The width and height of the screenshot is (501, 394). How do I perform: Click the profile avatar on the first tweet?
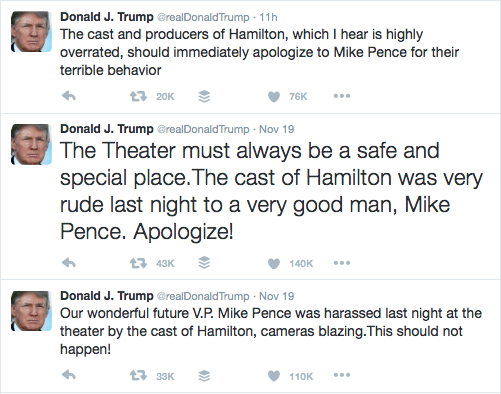[x=31, y=32]
